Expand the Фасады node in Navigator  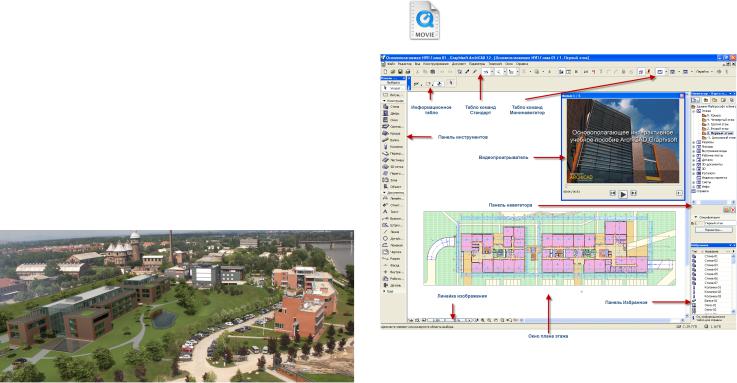[693, 147]
